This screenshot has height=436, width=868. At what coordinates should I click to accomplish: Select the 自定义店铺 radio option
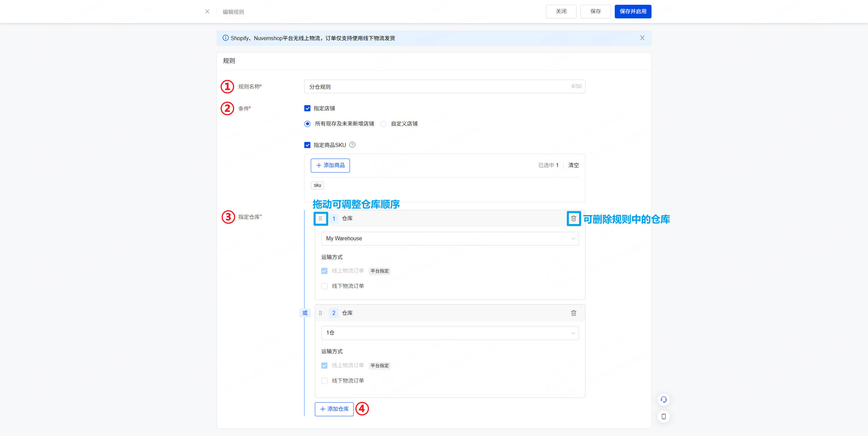pos(384,124)
